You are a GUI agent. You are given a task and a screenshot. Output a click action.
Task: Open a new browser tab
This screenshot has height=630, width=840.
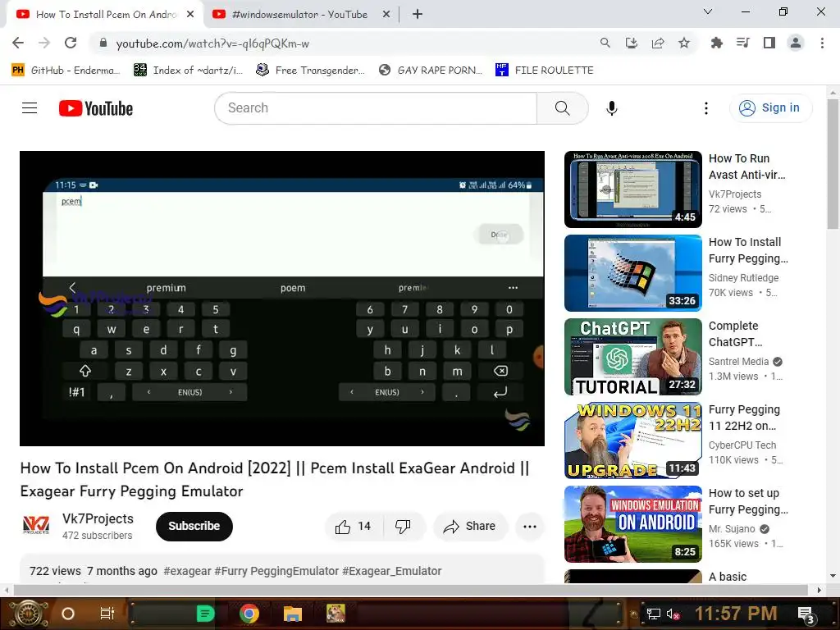pos(418,15)
